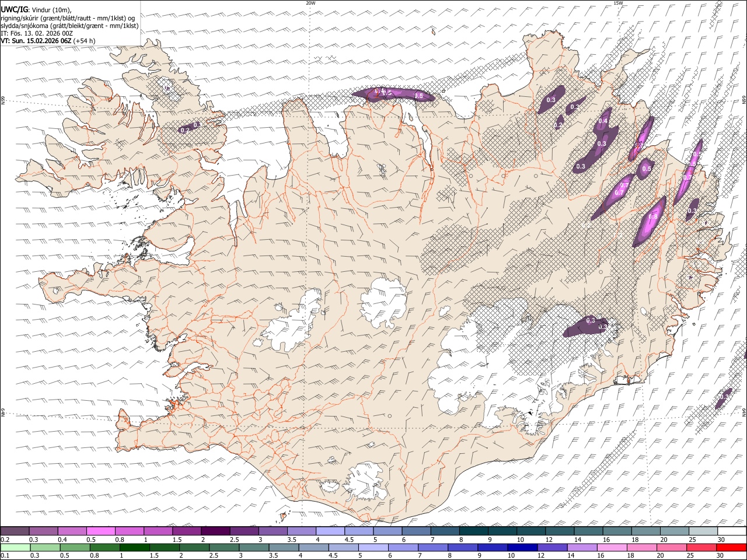Click the palest green 0.1–0.3 rain swatch
This screenshot has width=747, height=560.
coord(15,547)
